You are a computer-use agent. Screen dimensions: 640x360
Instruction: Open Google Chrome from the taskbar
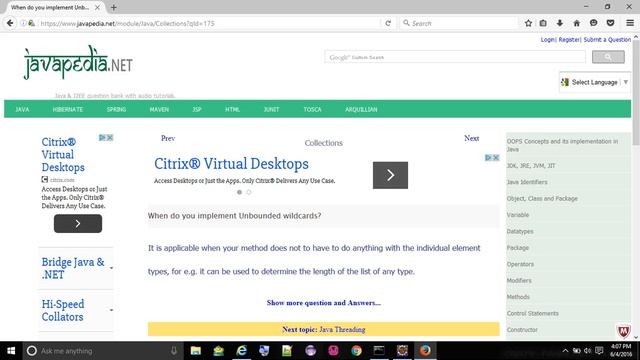click(x=356, y=351)
